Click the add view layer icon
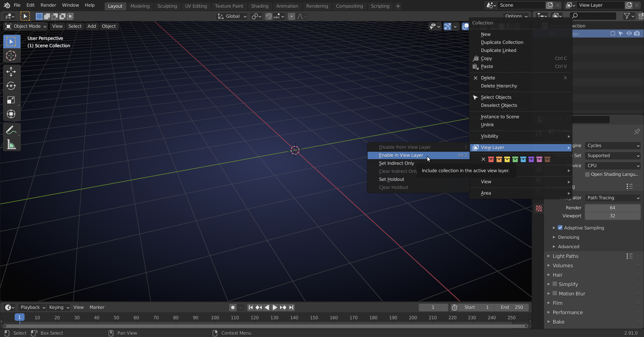The image size is (644, 337). pyautogui.click(x=629, y=5)
